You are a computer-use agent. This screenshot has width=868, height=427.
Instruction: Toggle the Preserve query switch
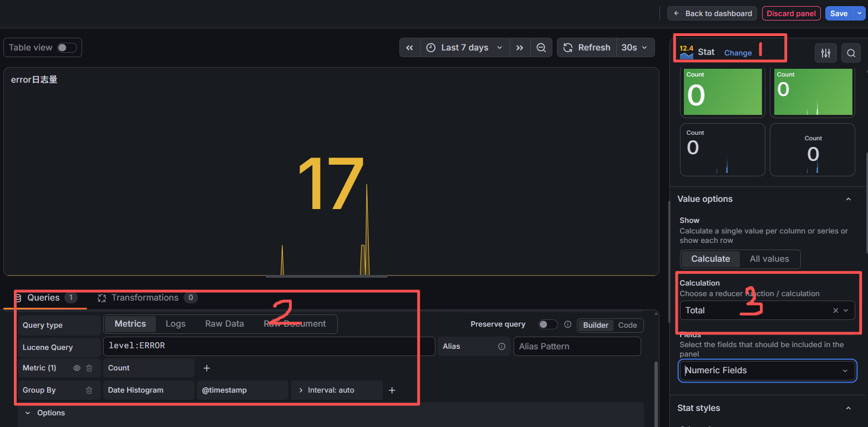pos(548,324)
